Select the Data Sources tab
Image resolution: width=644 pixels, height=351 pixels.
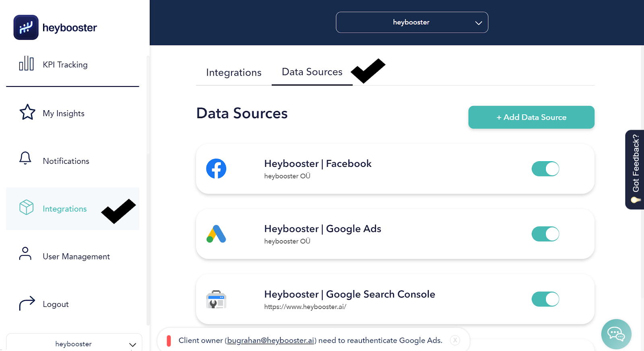point(312,72)
